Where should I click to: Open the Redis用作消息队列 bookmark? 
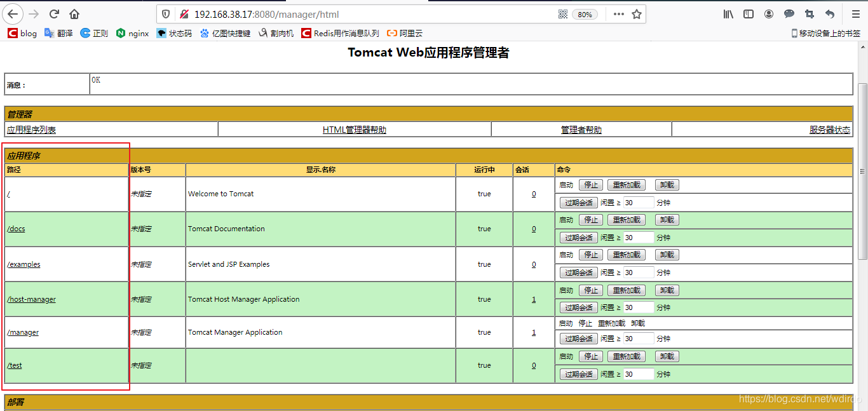340,33
